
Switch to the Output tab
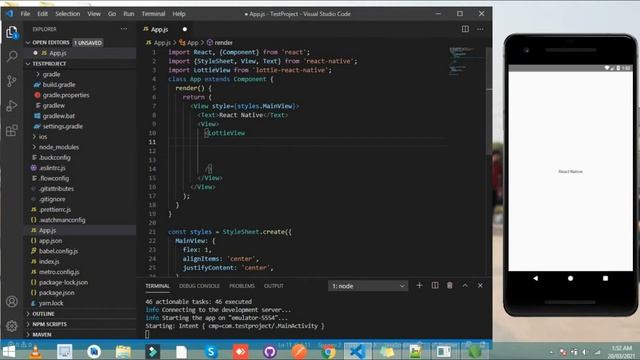273,286
